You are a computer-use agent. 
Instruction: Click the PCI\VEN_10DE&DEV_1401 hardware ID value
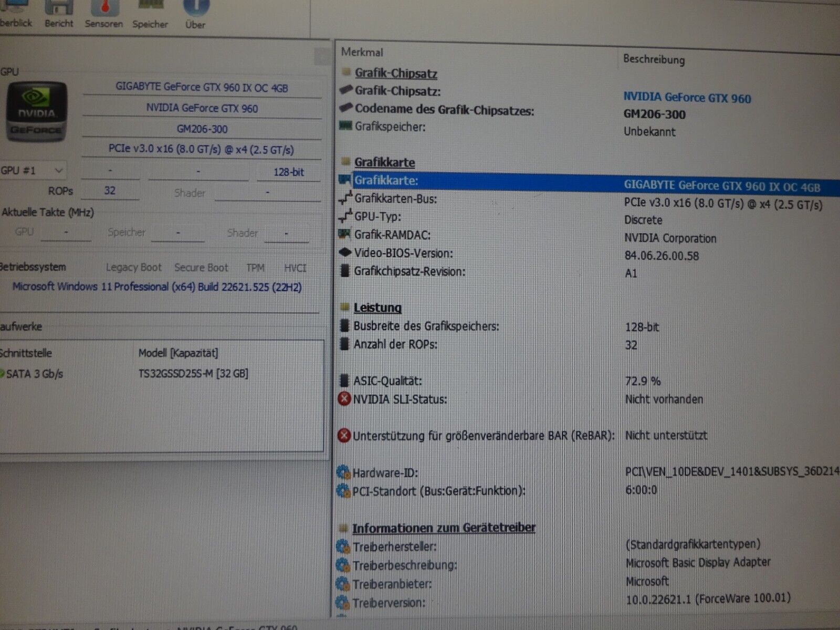[x=732, y=471]
